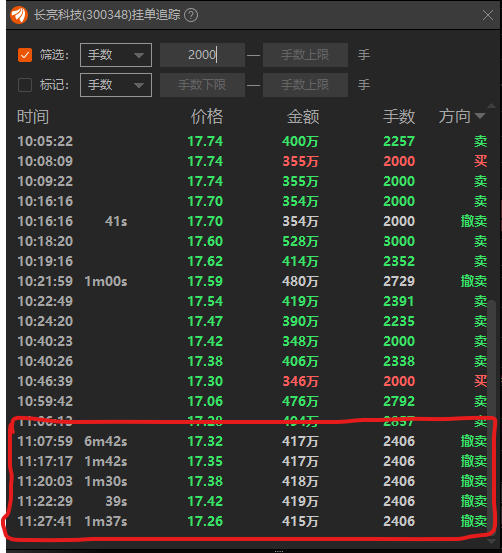The width and height of the screenshot is (502, 553).
Task: Open the 标记 row 手数 dropdown
Action: click(116, 85)
